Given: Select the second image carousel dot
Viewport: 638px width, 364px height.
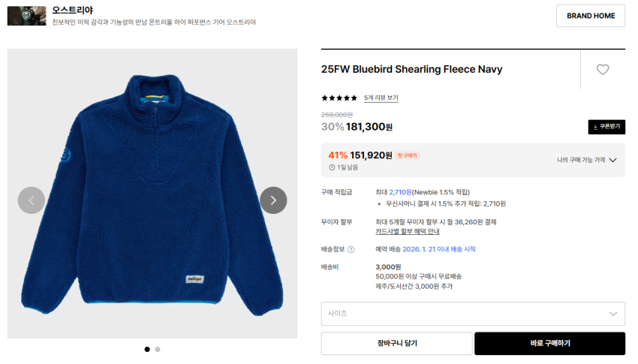Looking at the screenshot, I should 158,349.
